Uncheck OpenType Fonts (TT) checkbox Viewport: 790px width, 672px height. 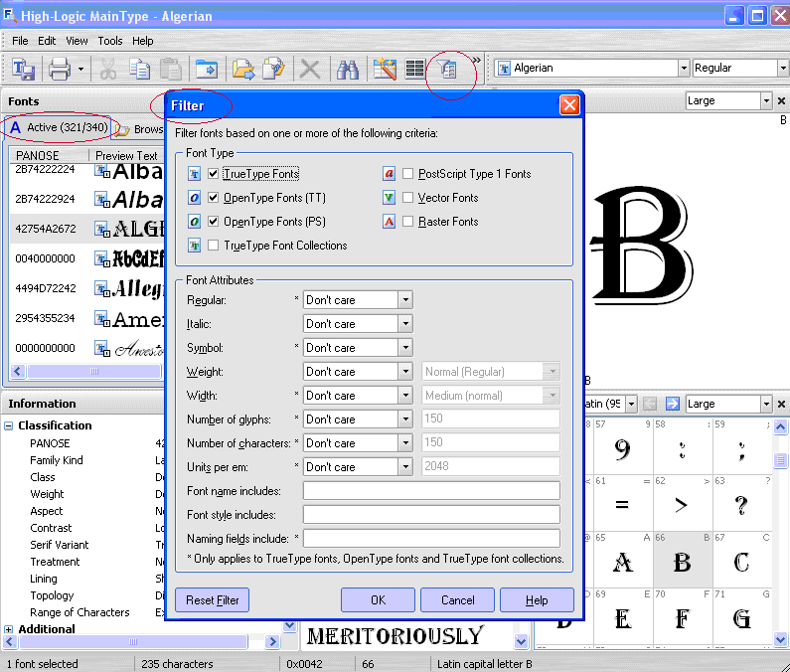pos(213,198)
